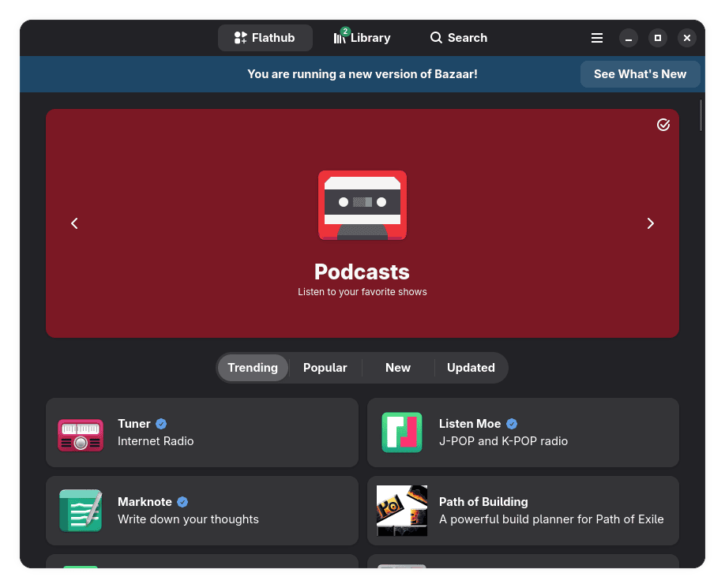Screen dimensions: 725x588
Task: Click the vertical scrollbar handle
Action: pyautogui.click(x=700, y=115)
